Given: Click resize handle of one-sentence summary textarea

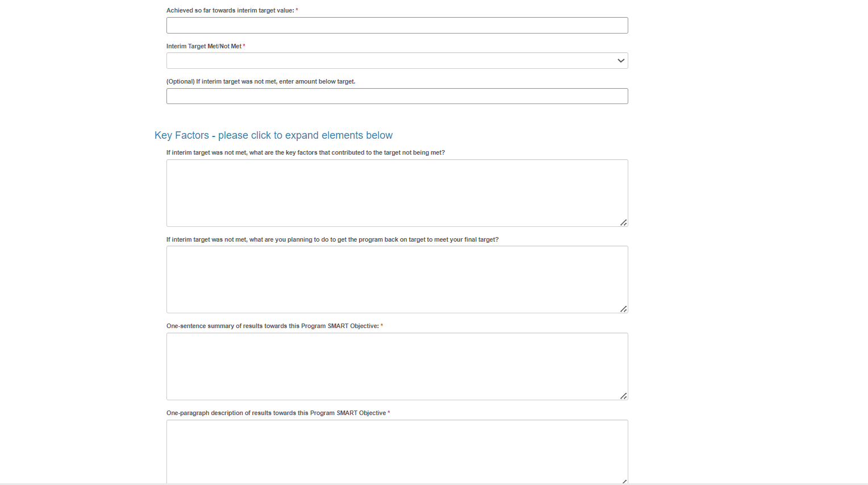Looking at the screenshot, I should tap(623, 396).
